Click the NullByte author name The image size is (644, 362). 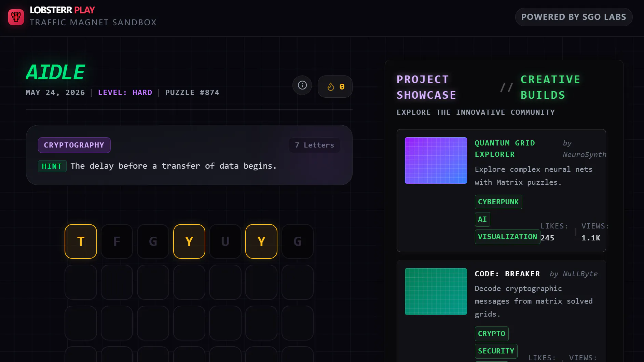coord(580,274)
